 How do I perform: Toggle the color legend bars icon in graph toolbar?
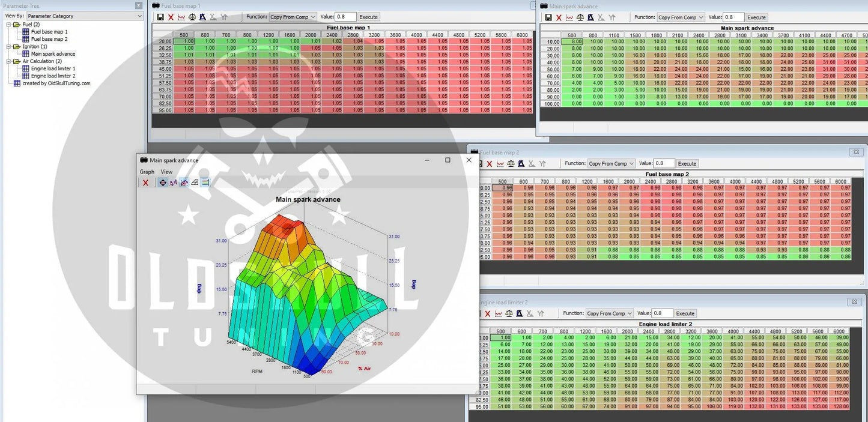click(205, 182)
